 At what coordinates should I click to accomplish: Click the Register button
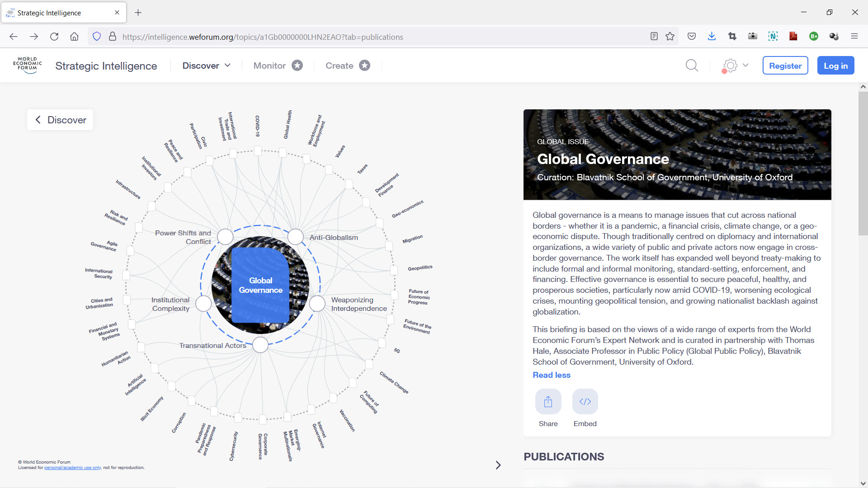[785, 66]
